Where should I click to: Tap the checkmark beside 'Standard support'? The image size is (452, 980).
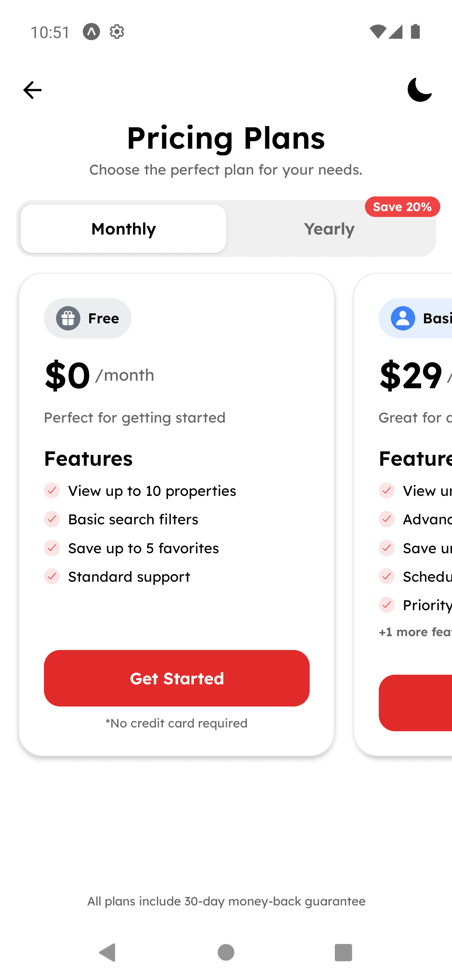52,576
